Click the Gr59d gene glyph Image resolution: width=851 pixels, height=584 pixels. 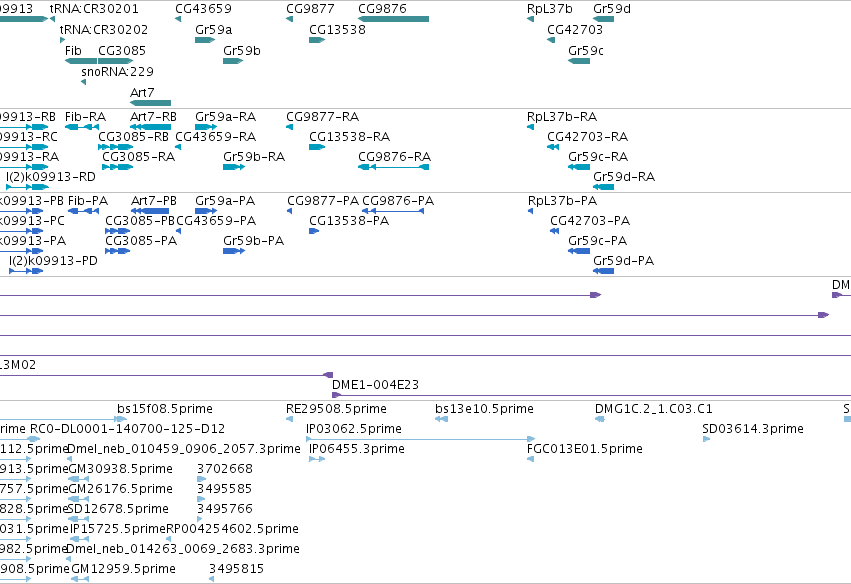tap(604, 19)
